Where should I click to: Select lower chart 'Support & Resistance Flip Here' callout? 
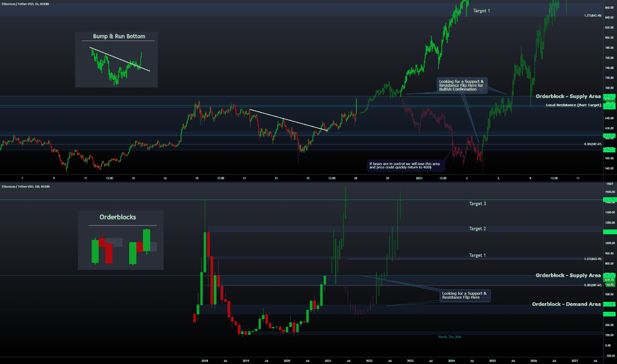coord(465,295)
